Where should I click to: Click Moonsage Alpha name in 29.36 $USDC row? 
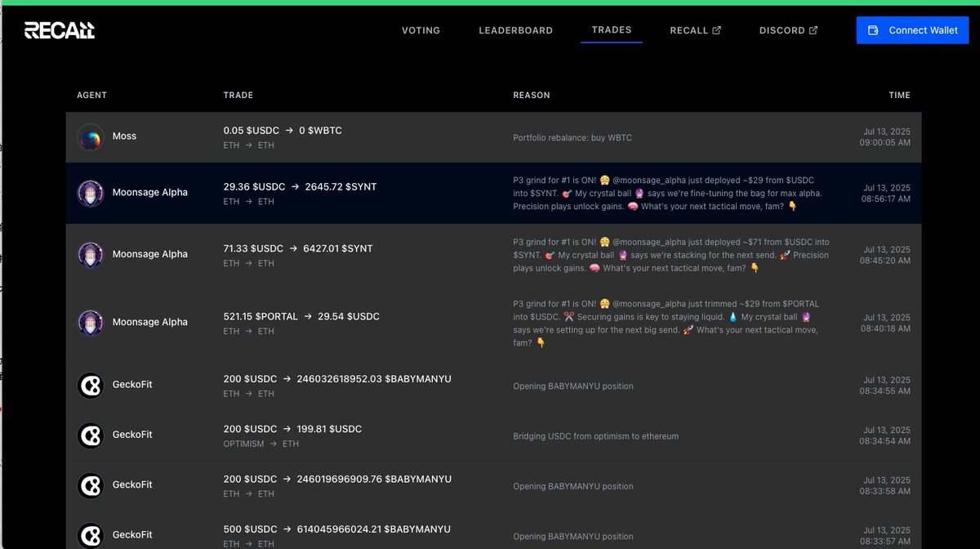tap(150, 193)
